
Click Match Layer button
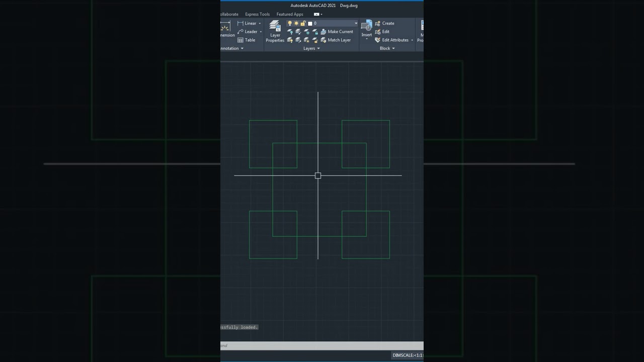335,40
